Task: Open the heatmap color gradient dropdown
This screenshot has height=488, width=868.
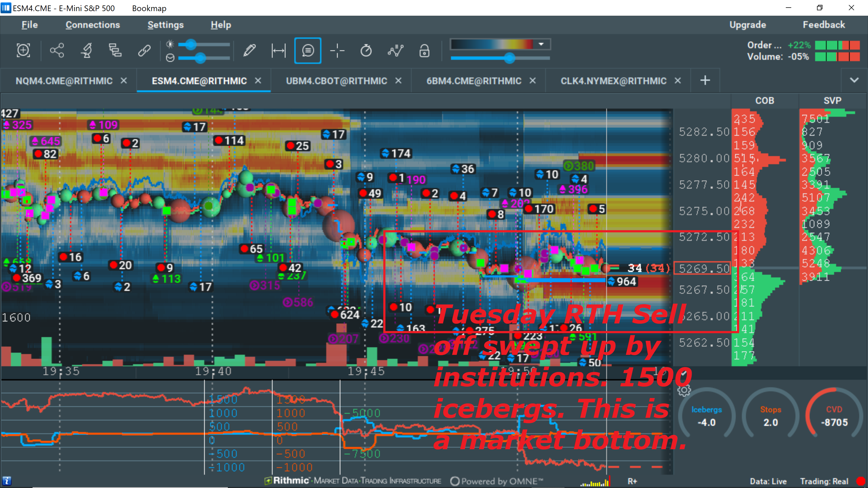Action: click(541, 44)
